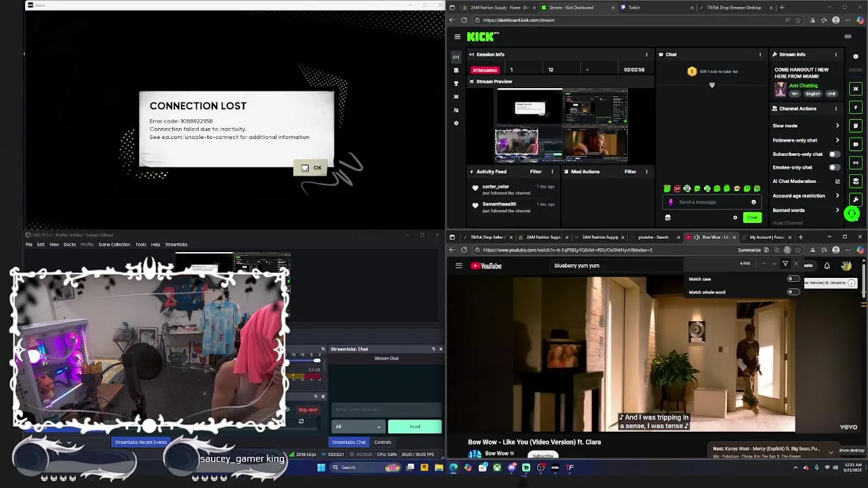
Task: Open Kick dashboard hamburger menu
Action: [458, 37]
